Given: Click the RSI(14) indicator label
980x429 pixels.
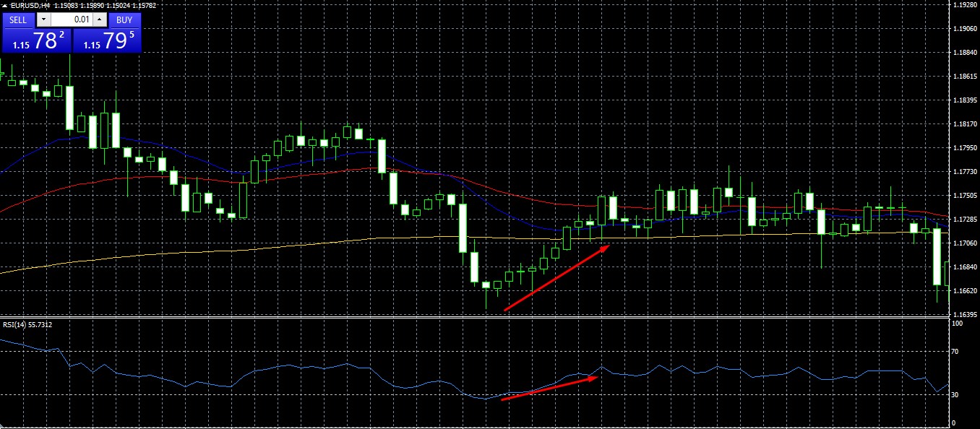Looking at the screenshot, I should point(27,324).
